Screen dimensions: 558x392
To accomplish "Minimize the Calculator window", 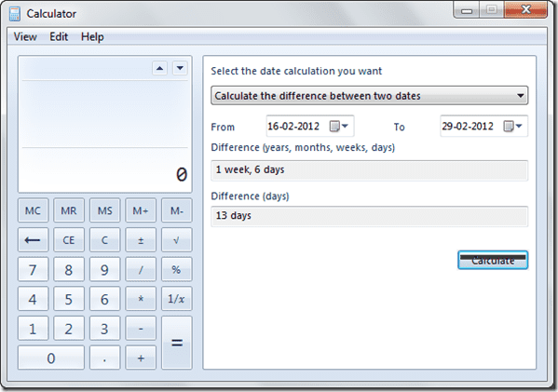I will coord(466,10).
